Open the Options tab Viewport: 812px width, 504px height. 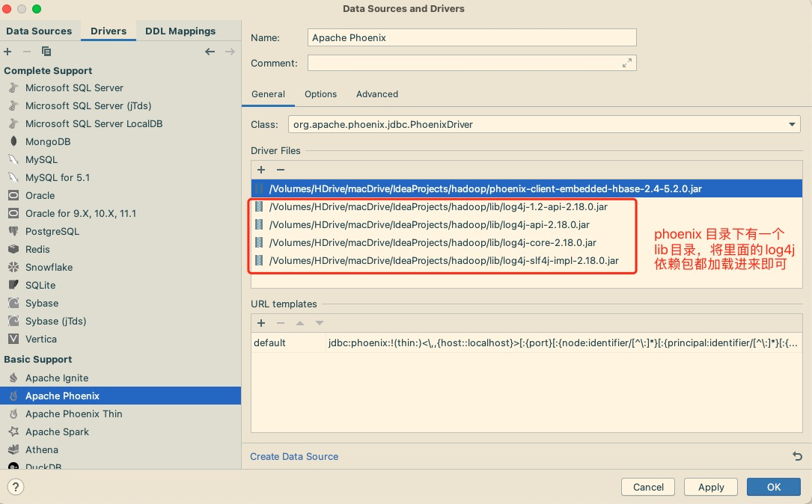[320, 94]
